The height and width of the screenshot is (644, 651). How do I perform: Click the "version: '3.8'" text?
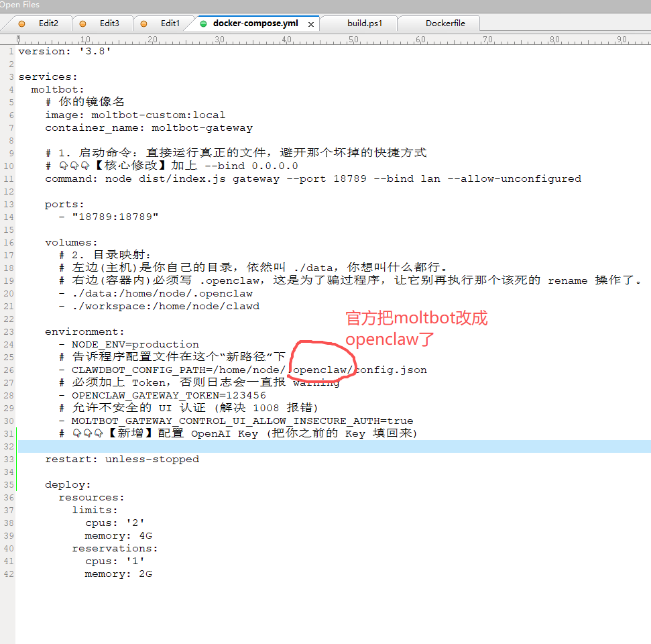click(64, 52)
